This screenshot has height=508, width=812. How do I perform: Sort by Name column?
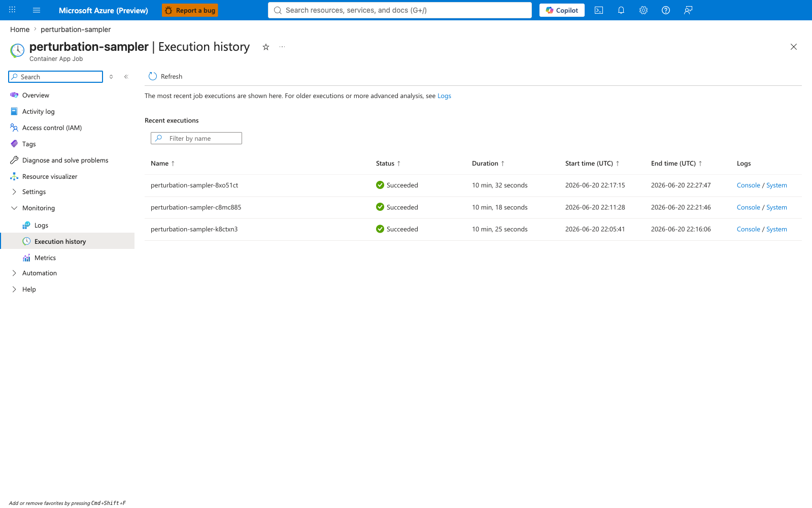click(163, 163)
